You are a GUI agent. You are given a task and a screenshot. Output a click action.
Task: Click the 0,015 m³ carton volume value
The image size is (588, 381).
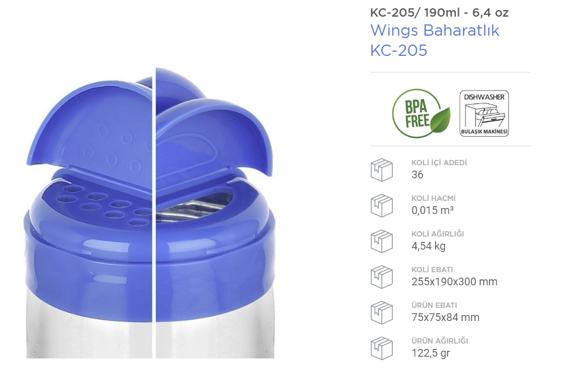point(433,210)
